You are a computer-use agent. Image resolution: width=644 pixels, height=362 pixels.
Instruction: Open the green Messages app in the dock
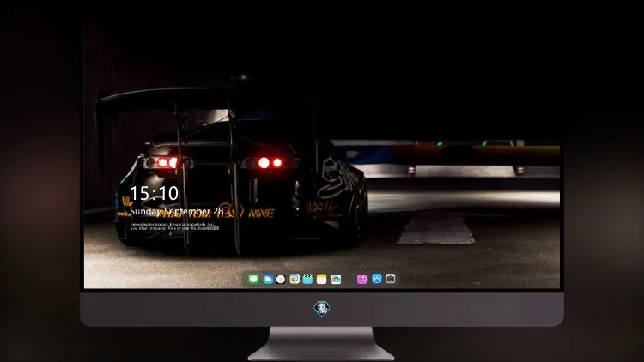point(253,279)
